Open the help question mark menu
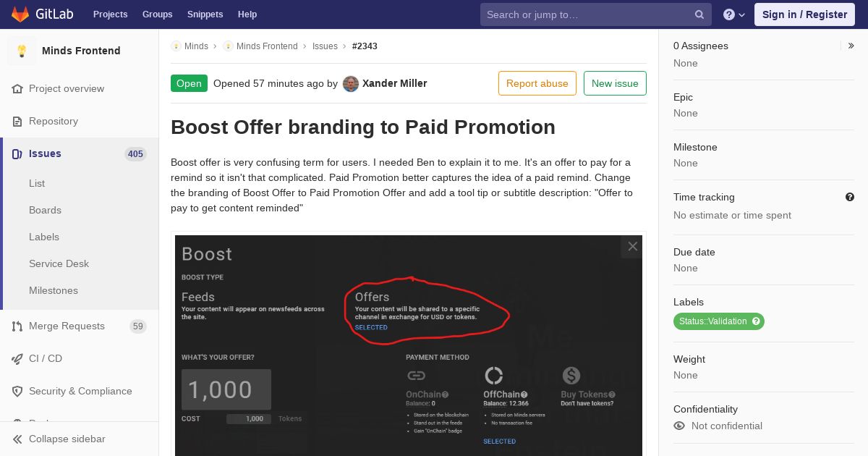The image size is (868, 456). (x=734, y=14)
